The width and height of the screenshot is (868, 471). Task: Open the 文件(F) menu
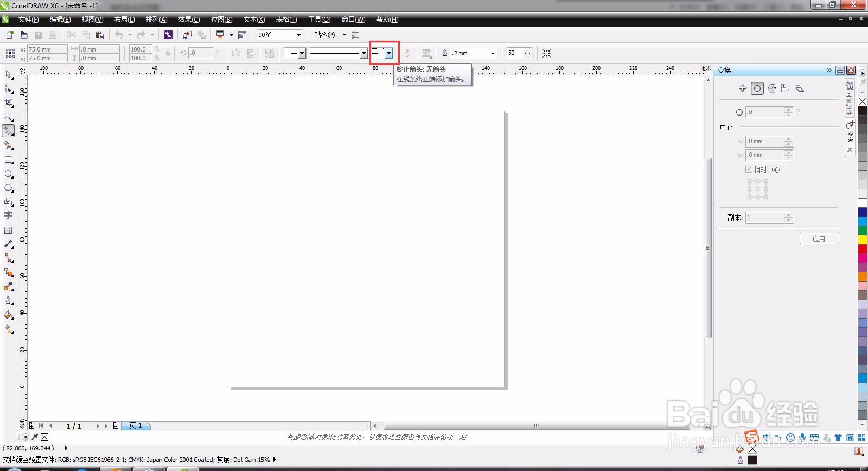(x=28, y=20)
